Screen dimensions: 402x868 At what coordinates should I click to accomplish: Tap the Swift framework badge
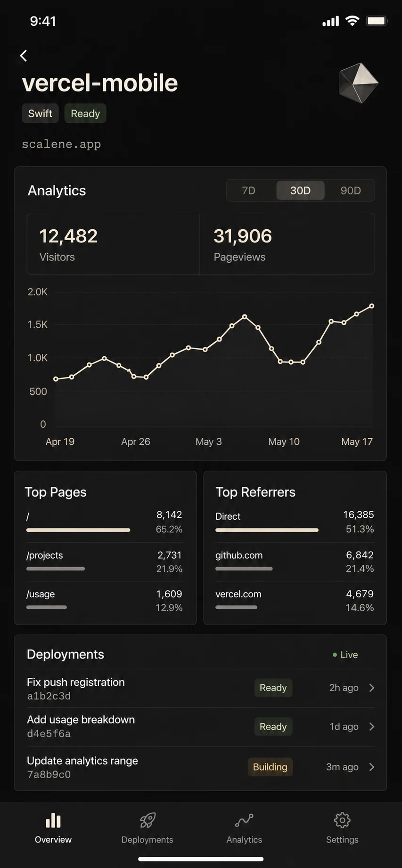40,113
